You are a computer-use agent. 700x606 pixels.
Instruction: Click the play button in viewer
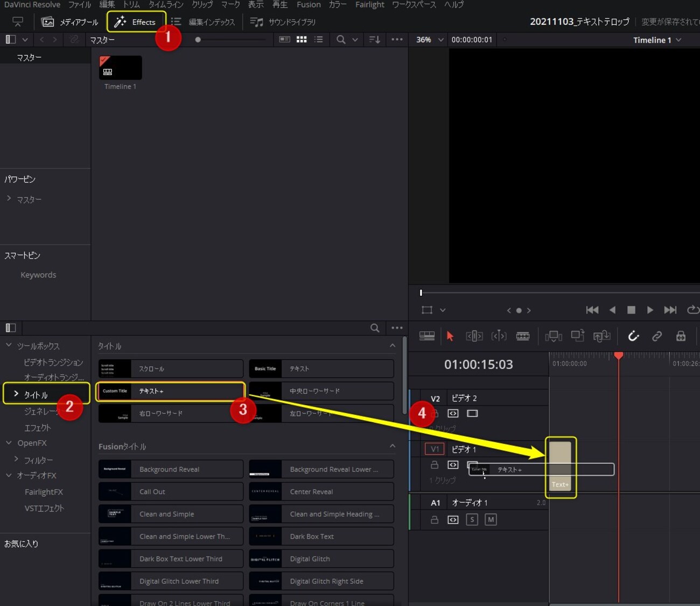650,310
